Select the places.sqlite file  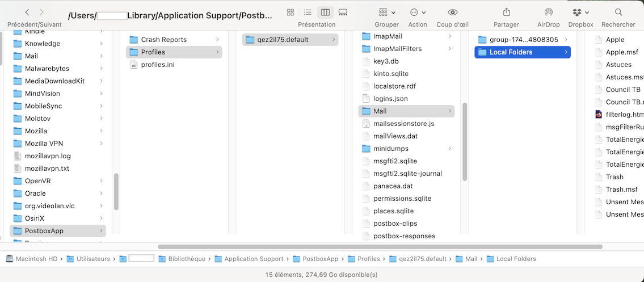(x=406, y=211)
